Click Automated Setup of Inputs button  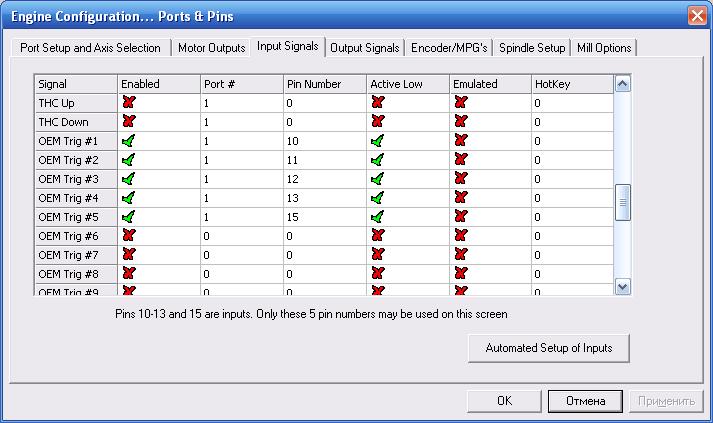548,348
